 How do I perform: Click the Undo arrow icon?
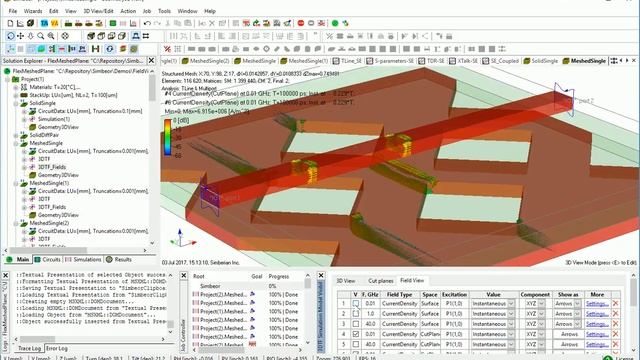click(147, 23)
